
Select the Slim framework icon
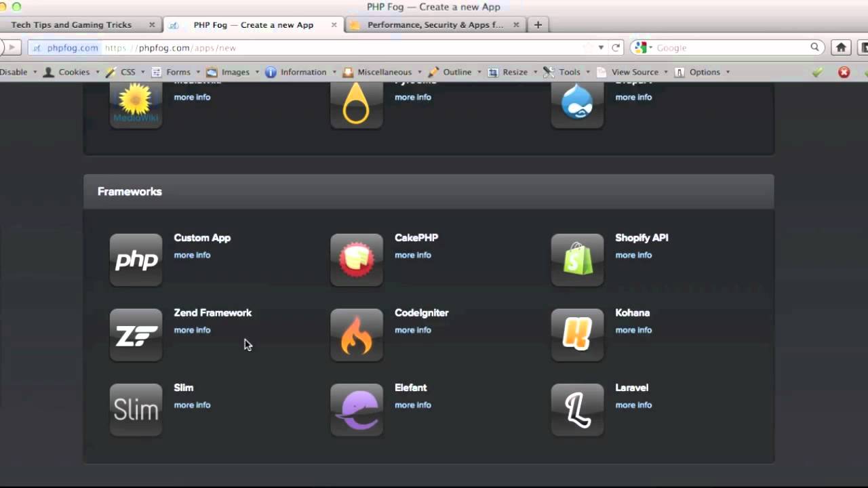click(x=136, y=409)
